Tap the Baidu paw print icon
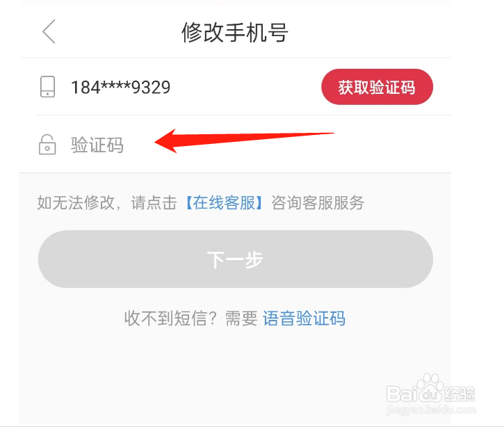504x427 pixels. [430, 387]
